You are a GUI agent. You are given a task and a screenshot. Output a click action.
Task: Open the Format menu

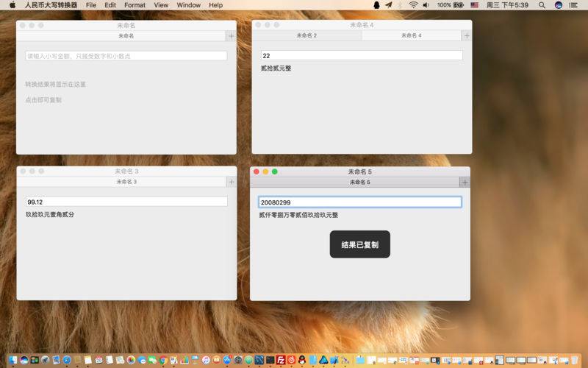pyautogui.click(x=135, y=5)
